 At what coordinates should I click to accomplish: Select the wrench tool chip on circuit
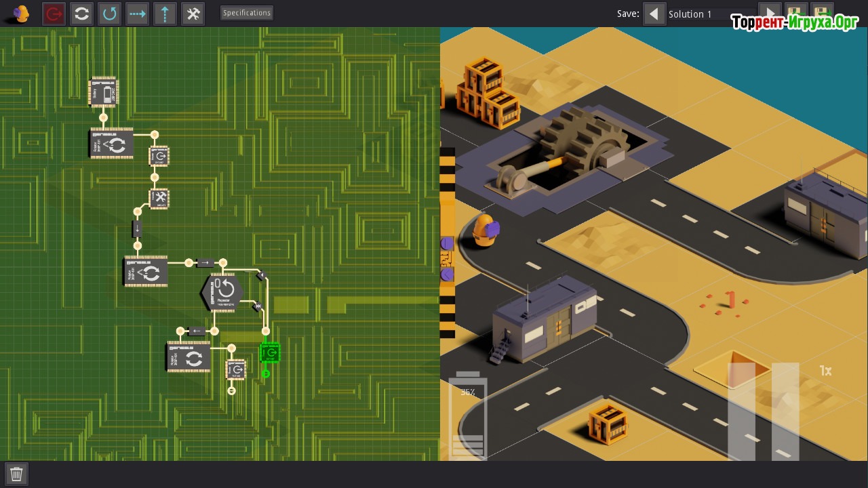point(159,199)
